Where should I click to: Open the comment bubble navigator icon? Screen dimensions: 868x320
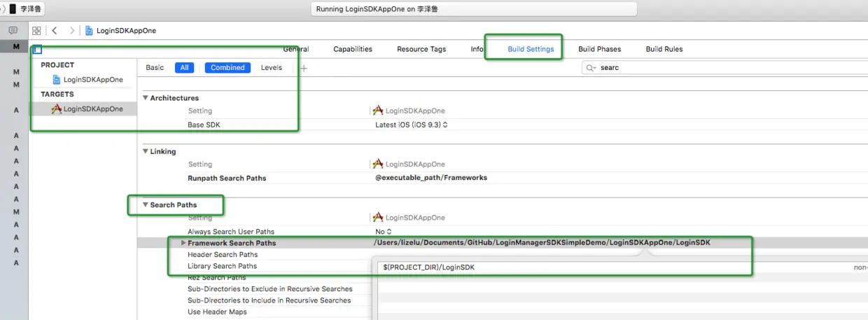[x=13, y=31]
